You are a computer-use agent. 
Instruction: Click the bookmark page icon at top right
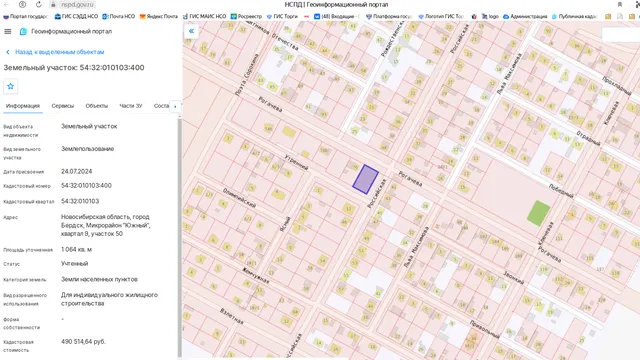(620, 4)
